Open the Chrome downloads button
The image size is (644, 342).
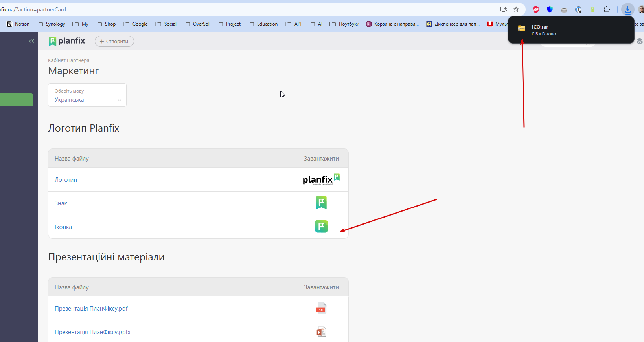pyautogui.click(x=627, y=9)
